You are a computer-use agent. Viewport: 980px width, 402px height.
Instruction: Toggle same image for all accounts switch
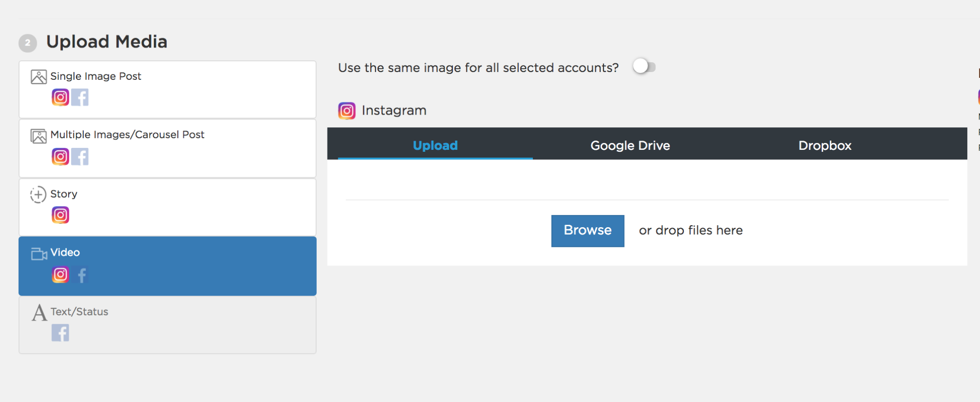[644, 66]
